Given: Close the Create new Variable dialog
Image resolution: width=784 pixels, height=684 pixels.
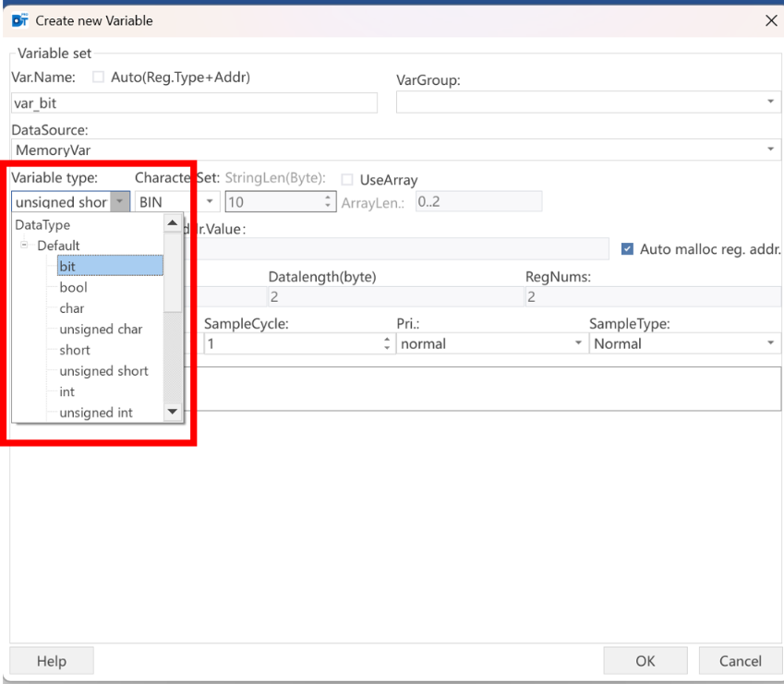Looking at the screenshot, I should (x=771, y=20).
